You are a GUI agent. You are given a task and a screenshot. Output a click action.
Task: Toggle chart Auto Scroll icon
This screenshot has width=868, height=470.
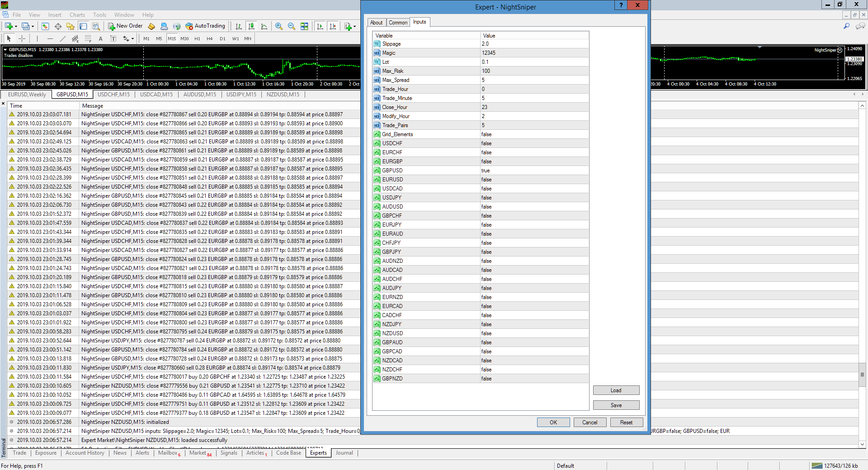coord(320,26)
